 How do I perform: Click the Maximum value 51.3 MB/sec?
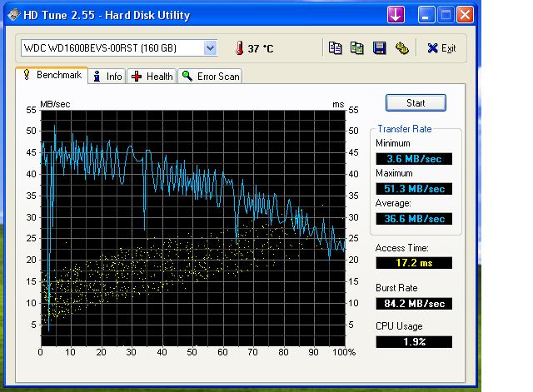(414, 189)
